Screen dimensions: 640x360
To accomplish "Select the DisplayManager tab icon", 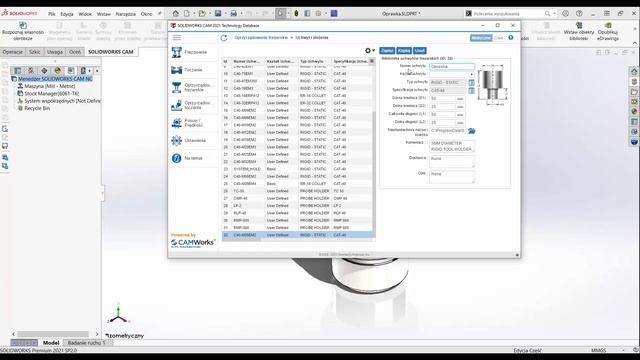I will 58,71.
